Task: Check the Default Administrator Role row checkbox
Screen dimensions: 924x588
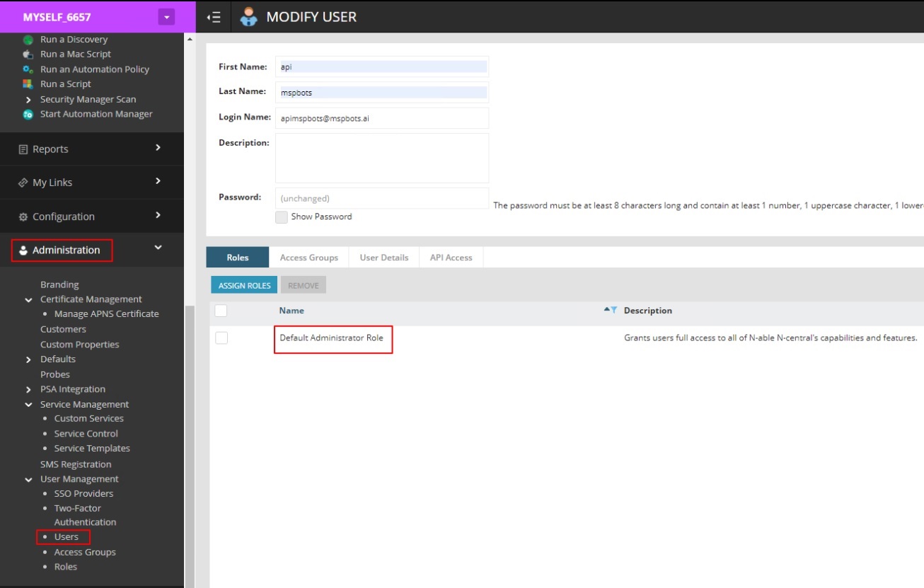Action: pos(221,338)
